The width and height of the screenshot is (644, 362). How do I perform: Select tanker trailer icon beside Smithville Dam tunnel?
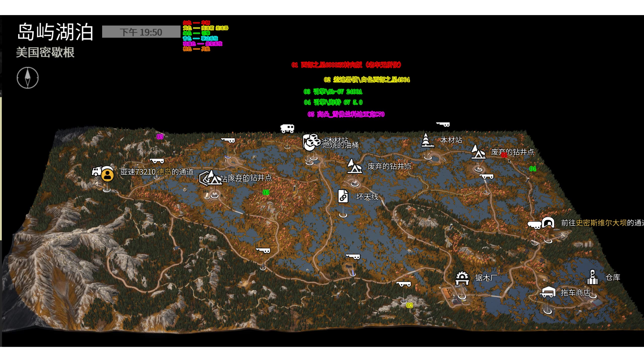tap(534, 225)
